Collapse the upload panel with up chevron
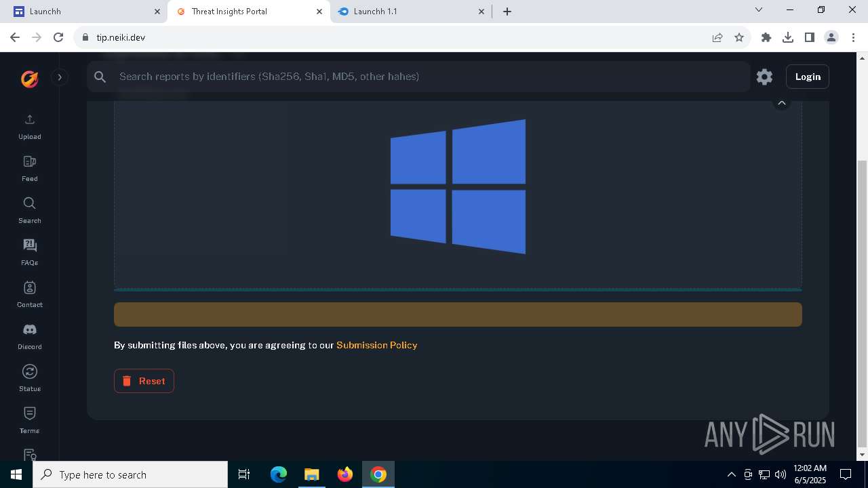The width and height of the screenshot is (868, 488). click(781, 103)
